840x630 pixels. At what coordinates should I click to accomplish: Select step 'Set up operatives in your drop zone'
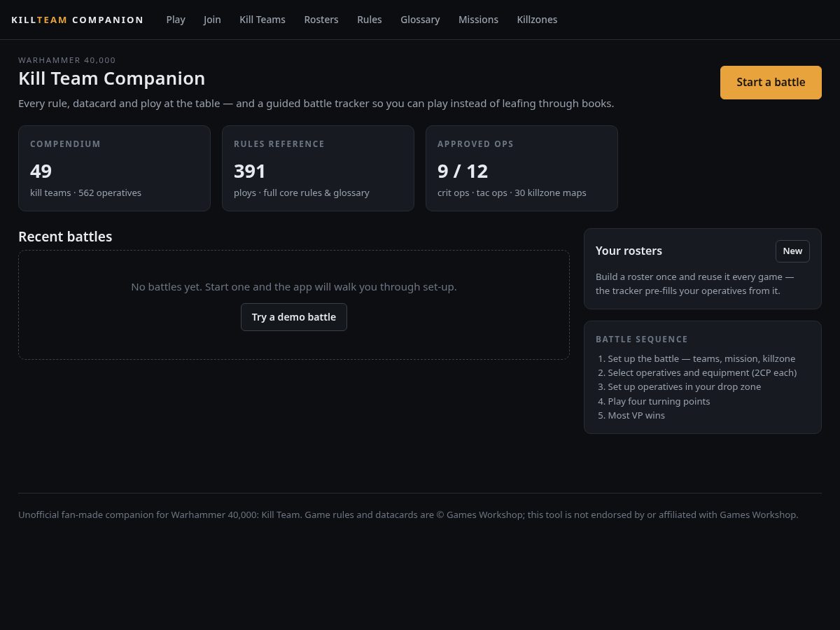coord(684,386)
